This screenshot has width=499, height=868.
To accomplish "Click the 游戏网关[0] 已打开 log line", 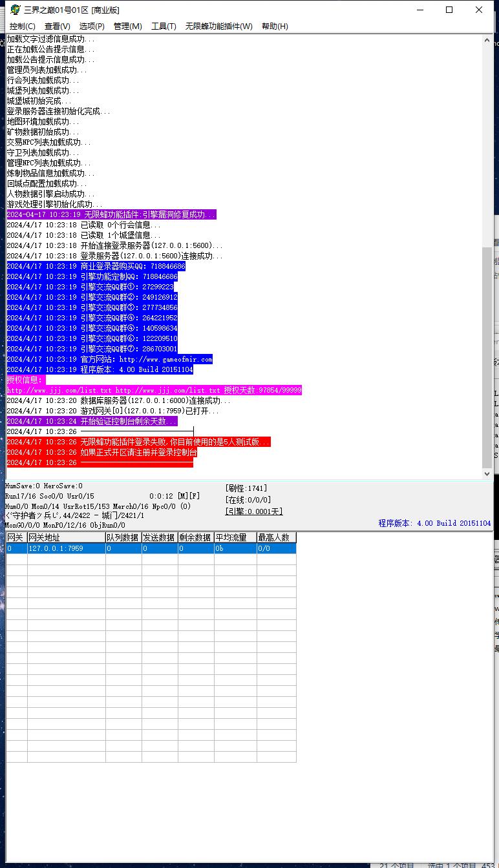I will point(112,411).
